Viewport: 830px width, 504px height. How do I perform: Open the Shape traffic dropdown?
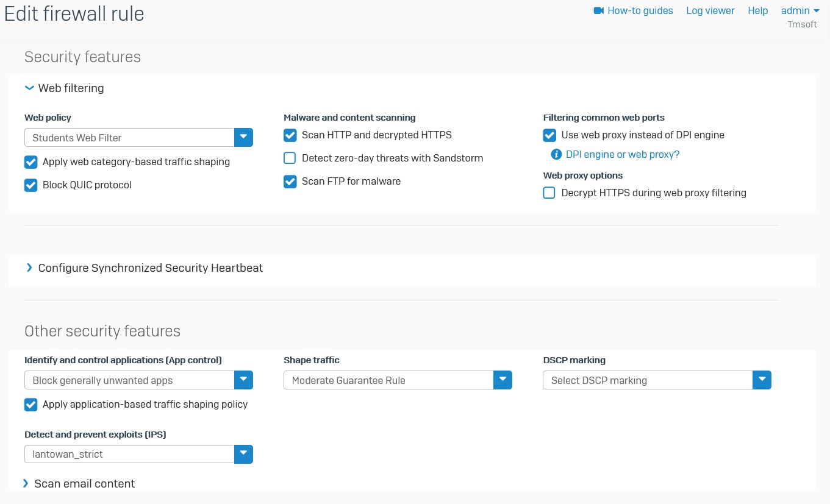(502, 380)
